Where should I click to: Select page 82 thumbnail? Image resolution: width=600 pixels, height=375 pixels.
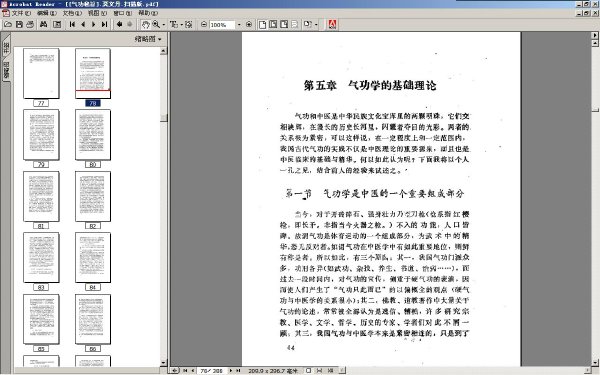click(x=93, y=196)
